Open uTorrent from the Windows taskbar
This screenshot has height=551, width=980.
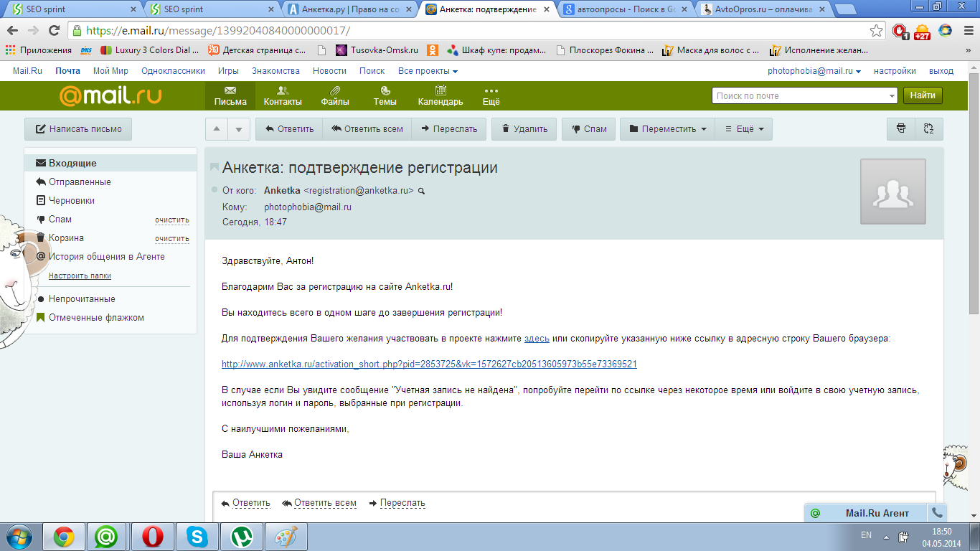click(x=241, y=536)
